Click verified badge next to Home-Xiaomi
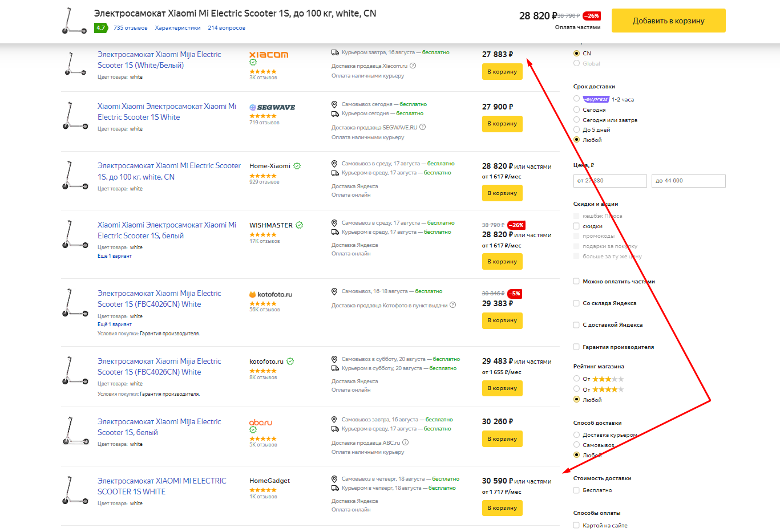This screenshot has width=780, height=532. click(x=297, y=166)
